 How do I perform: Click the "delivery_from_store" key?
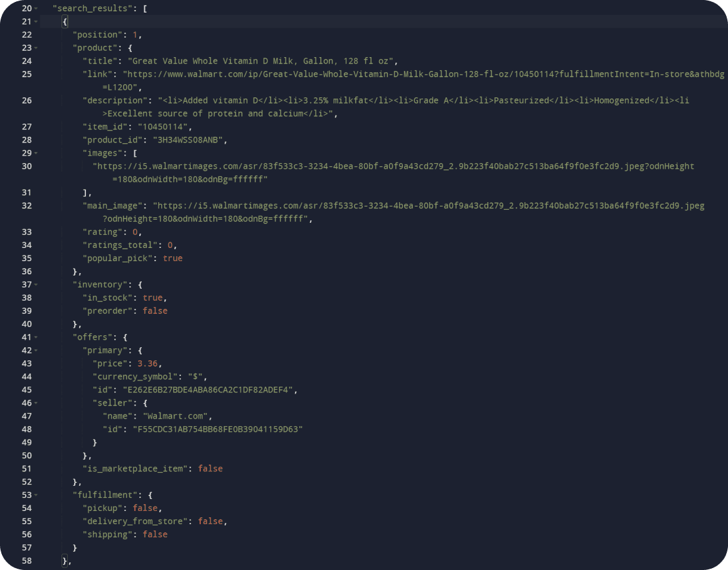click(135, 521)
